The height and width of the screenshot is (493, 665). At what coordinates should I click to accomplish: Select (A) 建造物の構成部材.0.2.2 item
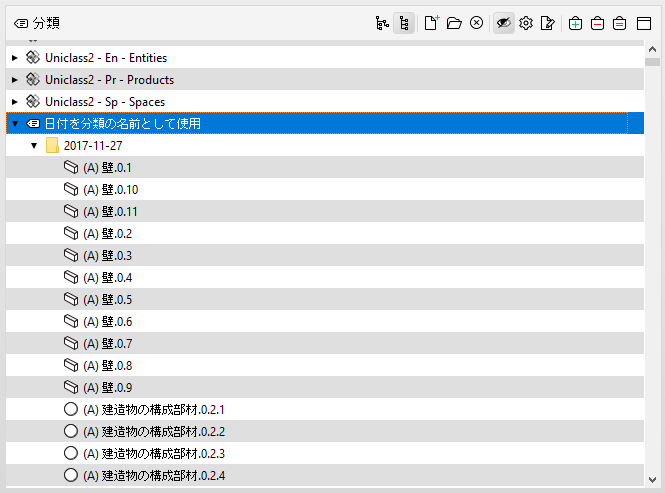(x=325, y=432)
